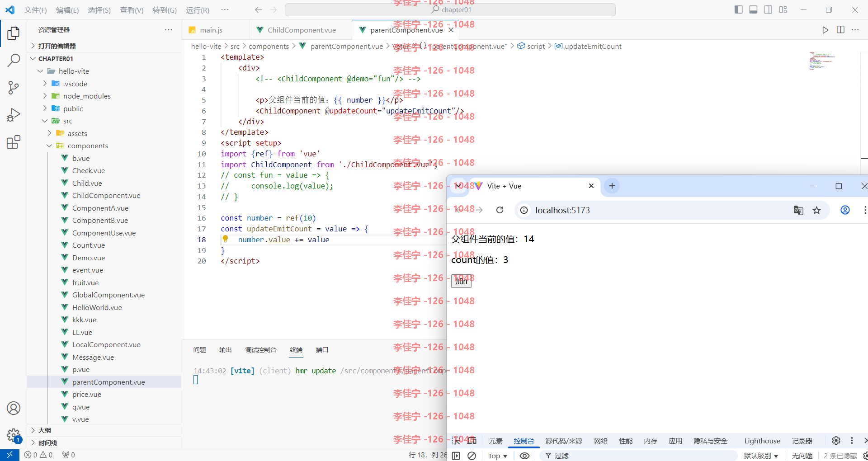Click the 加1 button on the page

click(461, 281)
